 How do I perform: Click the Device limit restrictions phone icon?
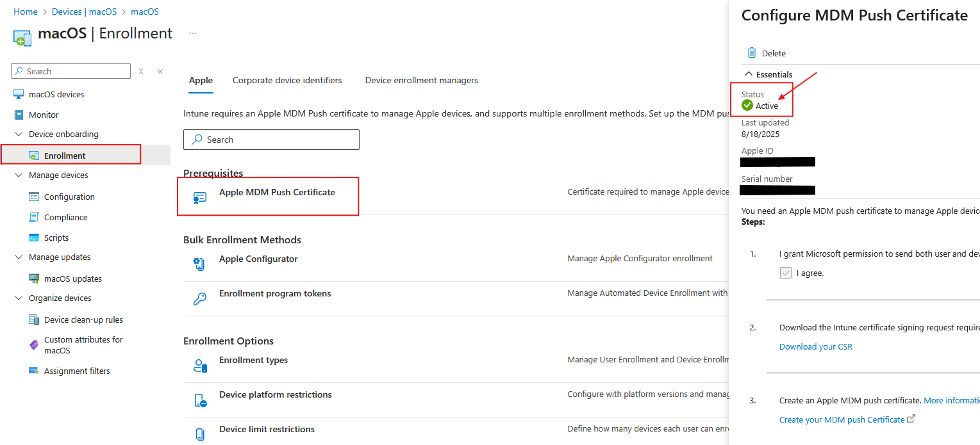pyautogui.click(x=201, y=433)
